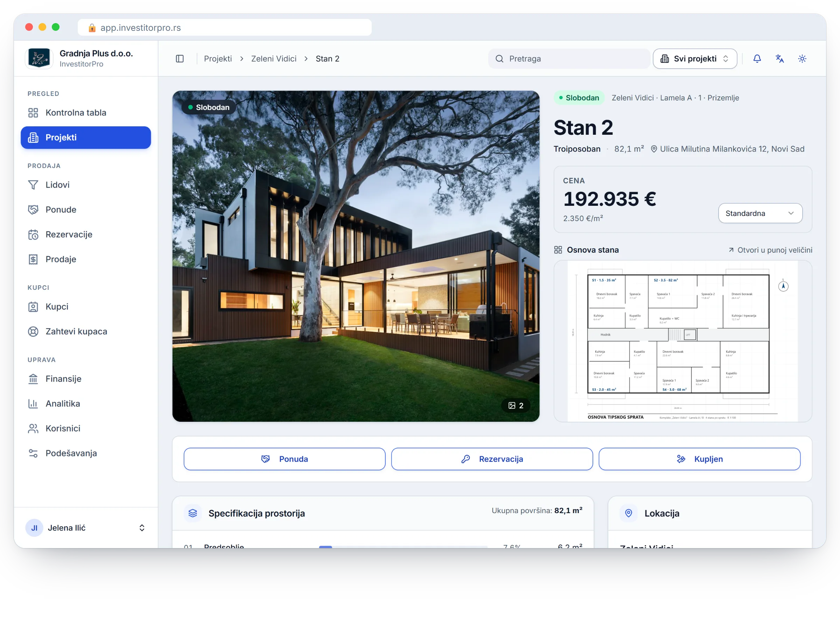
Task: Open notifications bell
Action: point(757,58)
